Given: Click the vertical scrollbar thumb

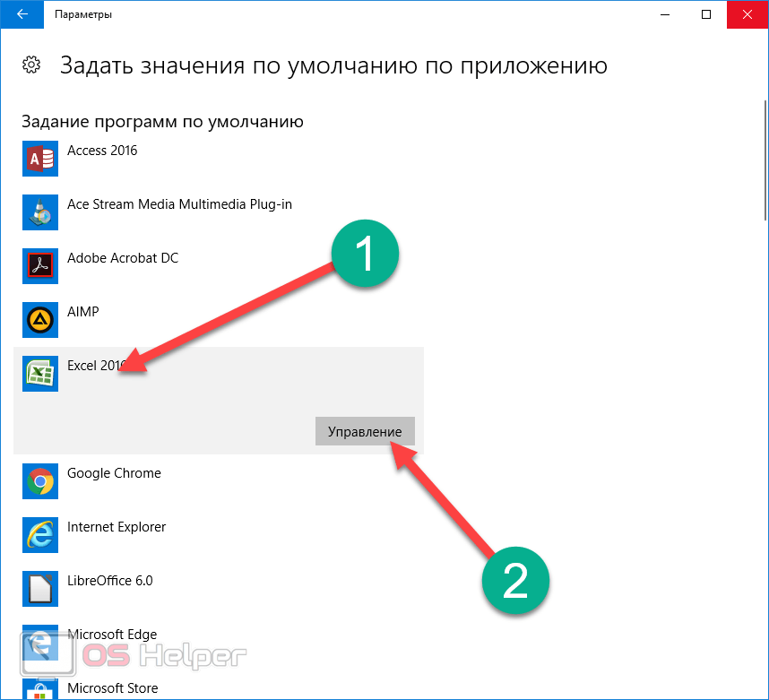Looking at the screenshot, I should click(766, 160).
